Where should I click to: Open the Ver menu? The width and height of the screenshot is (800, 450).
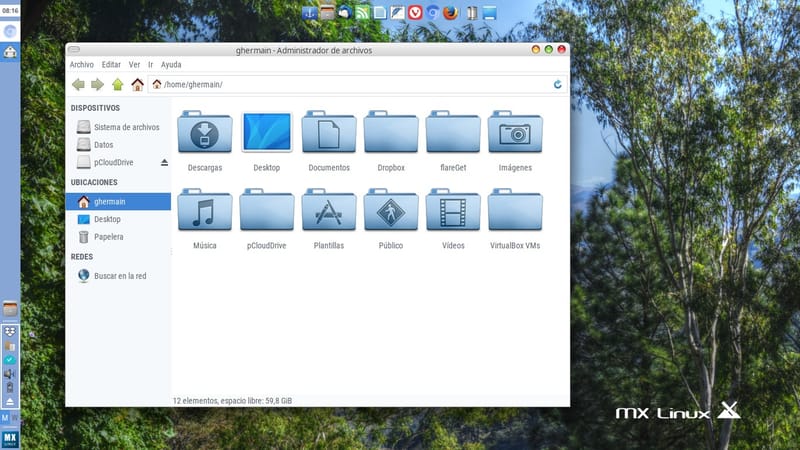pos(134,65)
